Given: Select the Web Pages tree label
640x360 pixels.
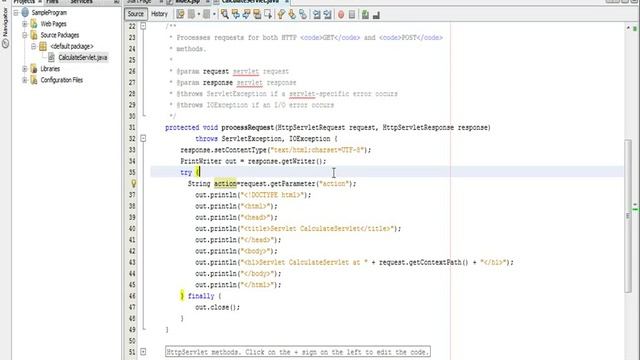Looking at the screenshot, I should point(53,24).
